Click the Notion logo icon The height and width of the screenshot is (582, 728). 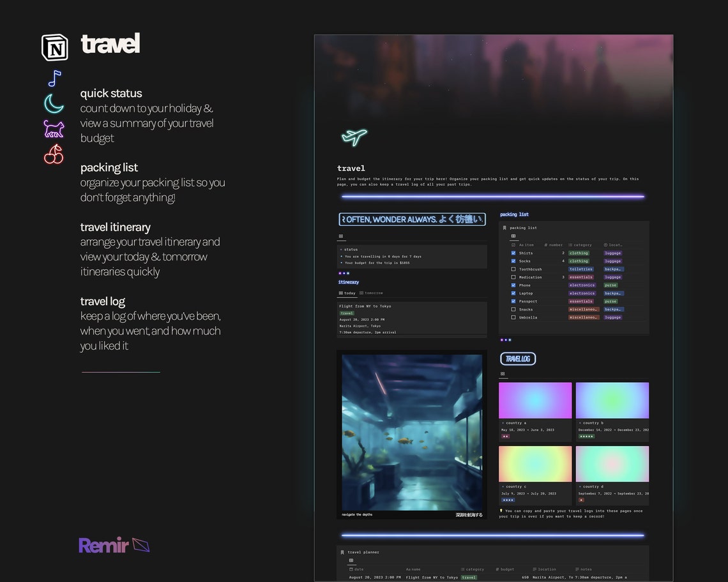click(x=55, y=47)
